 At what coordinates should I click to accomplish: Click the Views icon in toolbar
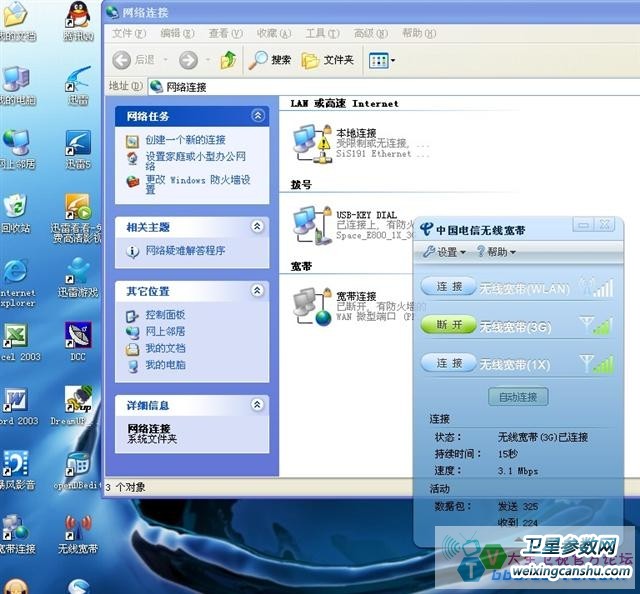378,61
